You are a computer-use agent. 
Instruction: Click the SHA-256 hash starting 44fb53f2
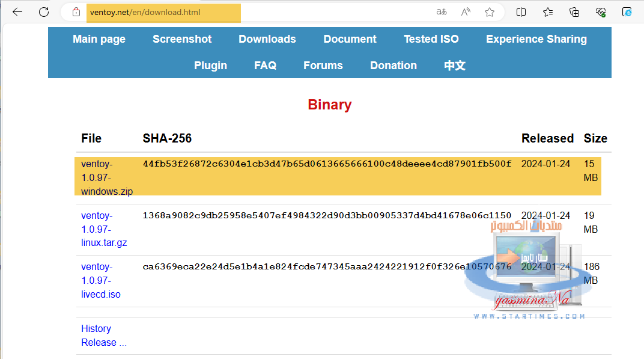pyautogui.click(x=327, y=164)
